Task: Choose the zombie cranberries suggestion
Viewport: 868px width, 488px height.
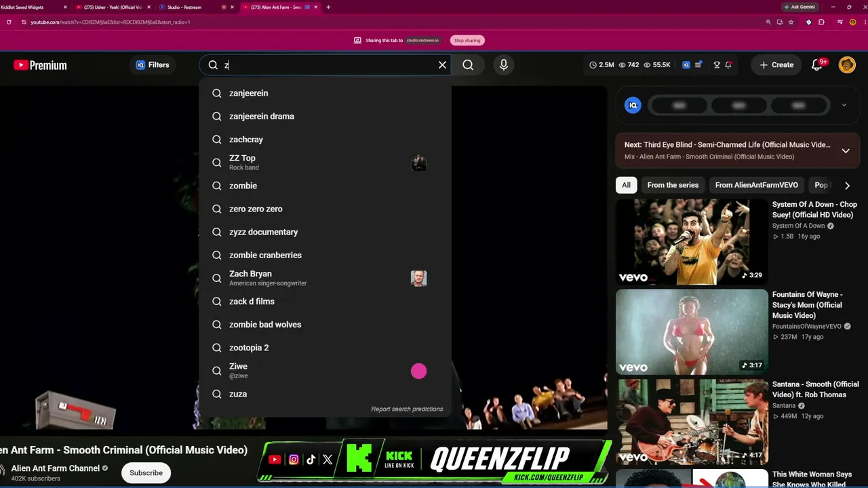Action: [x=325, y=255]
